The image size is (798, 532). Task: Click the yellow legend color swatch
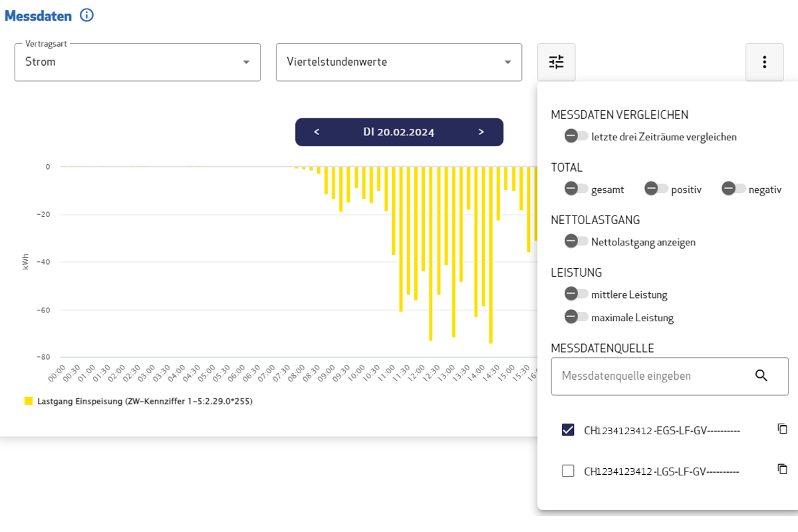click(27, 401)
